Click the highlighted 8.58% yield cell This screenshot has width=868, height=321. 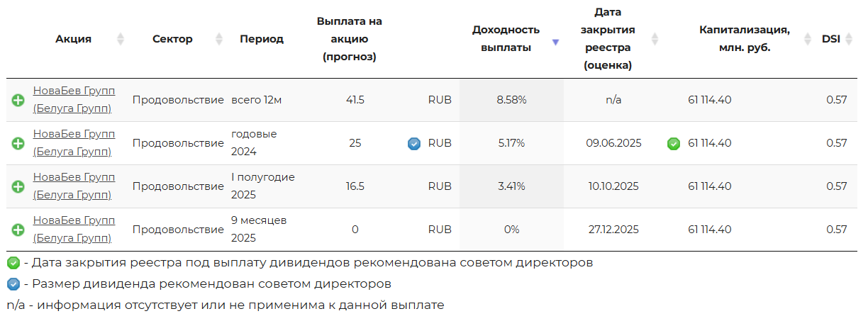(511, 100)
